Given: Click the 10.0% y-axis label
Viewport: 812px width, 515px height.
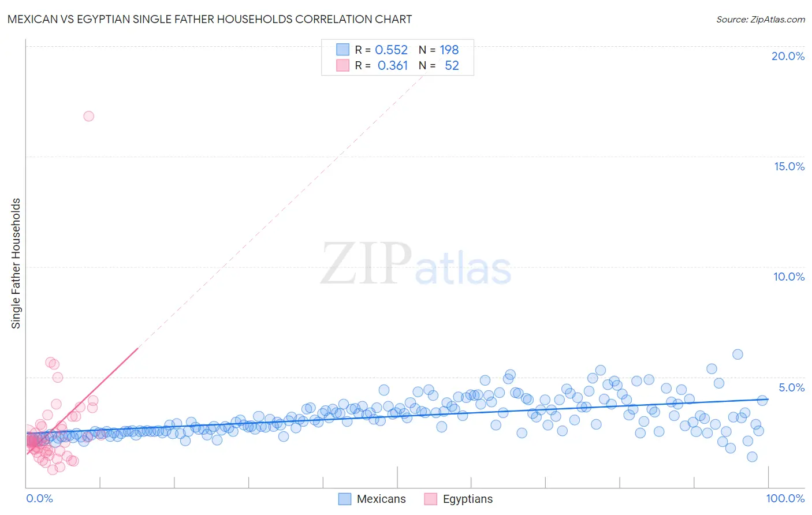Looking at the screenshot, I should (789, 277).
